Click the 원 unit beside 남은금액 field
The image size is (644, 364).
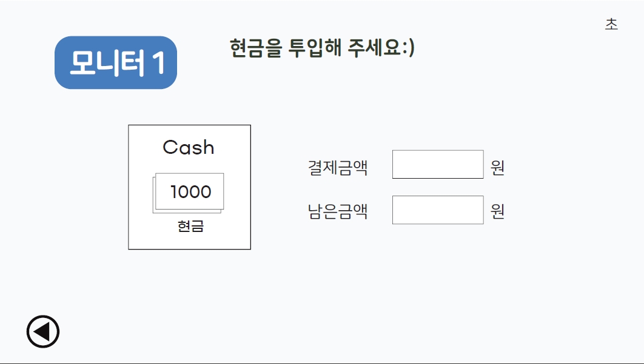497,211
